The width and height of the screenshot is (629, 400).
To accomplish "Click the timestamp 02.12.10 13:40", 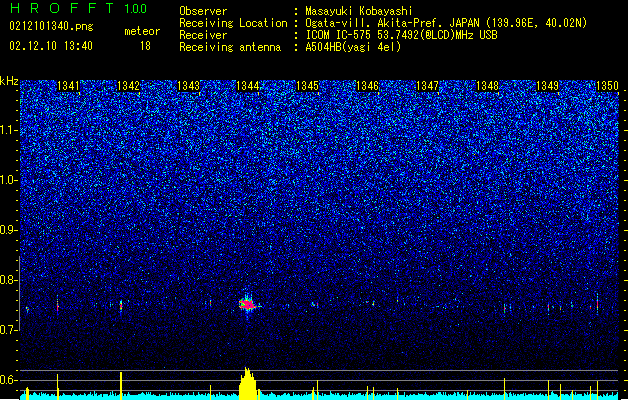I will pyautogui.click(x=51, y=46).
